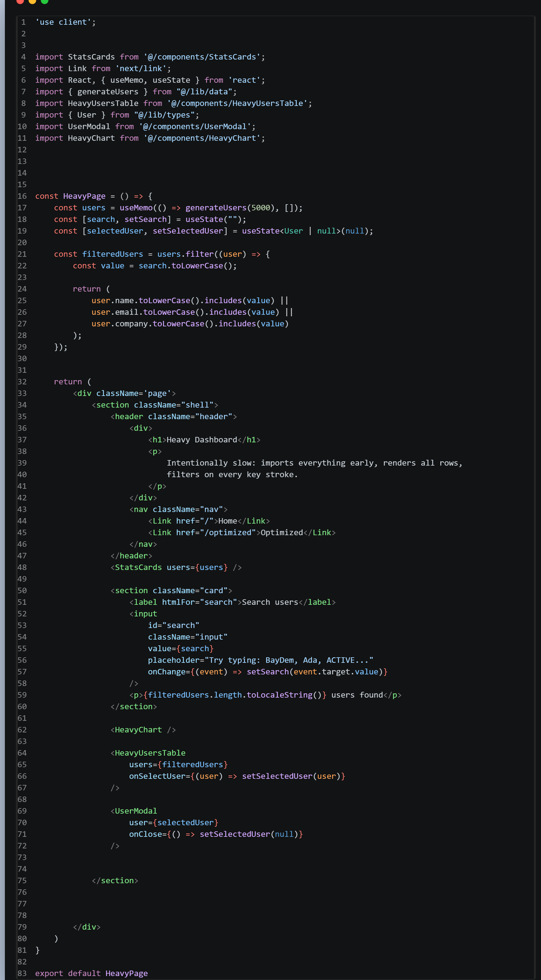The image size is (541, 980).
Task: Click the href="/optimized" attribute
Action: pos(216,533)
